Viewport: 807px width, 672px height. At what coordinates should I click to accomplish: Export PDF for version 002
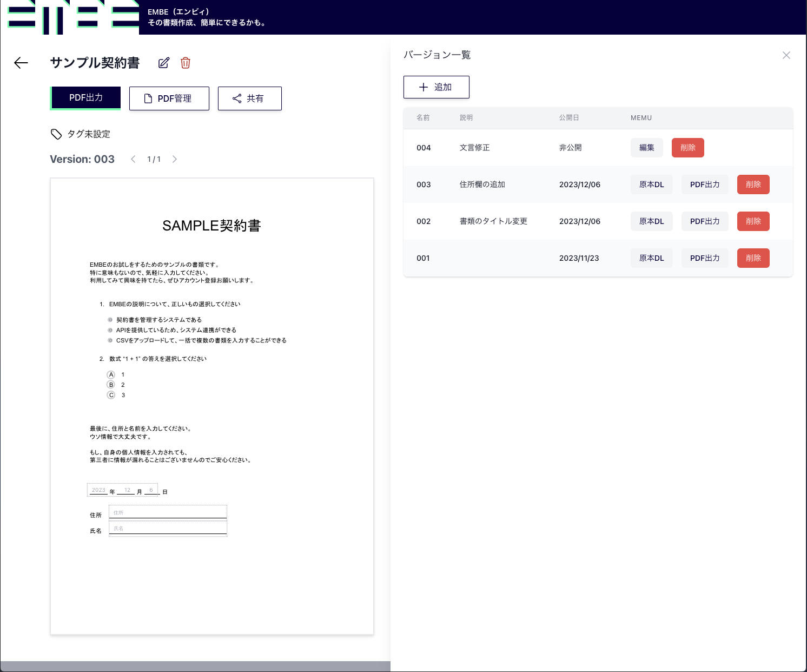705,221
